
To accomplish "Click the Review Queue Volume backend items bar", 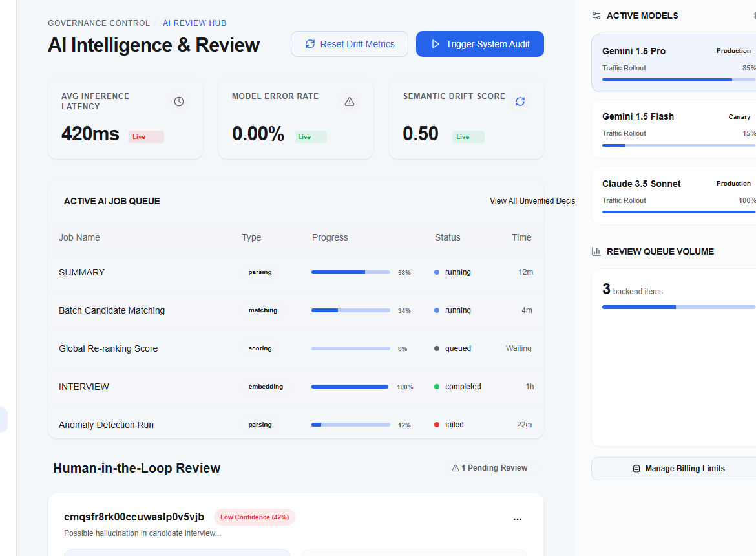I will (x=679, y=307).
